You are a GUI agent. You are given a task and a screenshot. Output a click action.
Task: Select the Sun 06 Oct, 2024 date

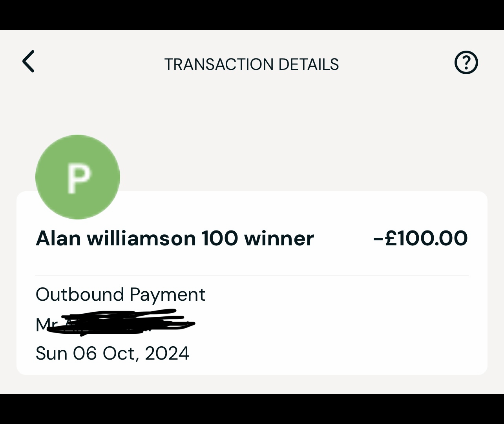(113, 353)
